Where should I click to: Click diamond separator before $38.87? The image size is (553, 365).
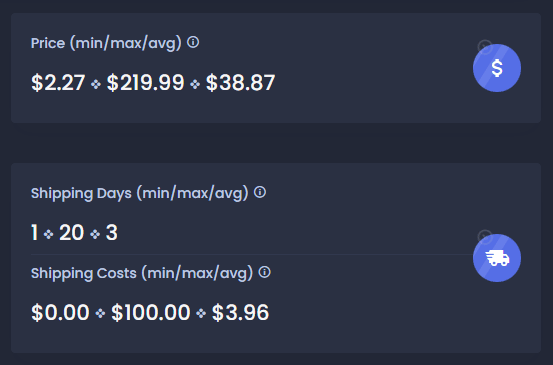(195, 84)
